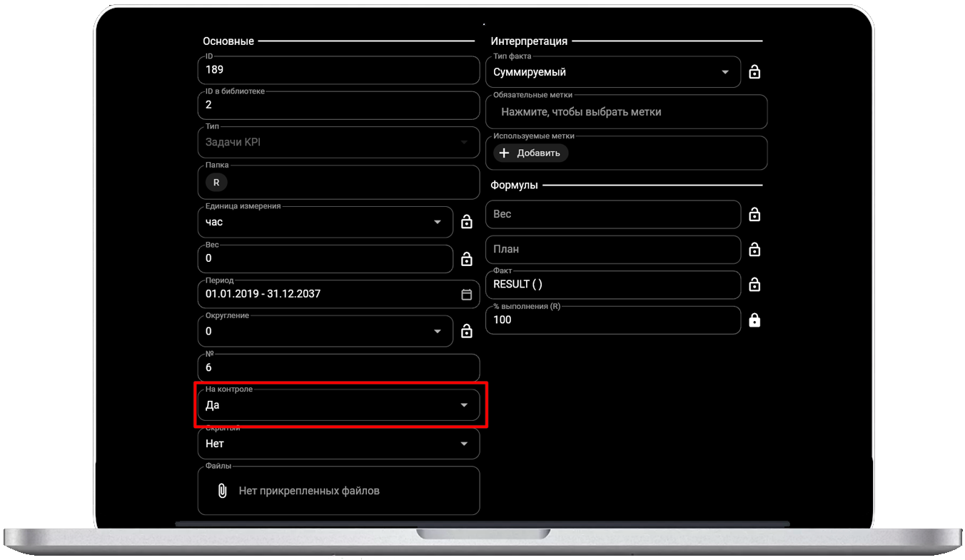Click the № field containing 6
Screen dimensions: 965x560
pyautogui.click(x=338, y=368)
